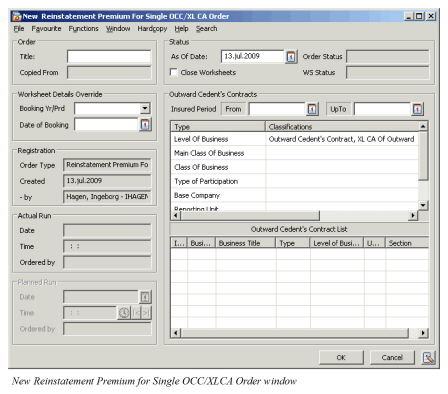Click the Busi... column header
The image size is (448, 394).
click(201, 243)
